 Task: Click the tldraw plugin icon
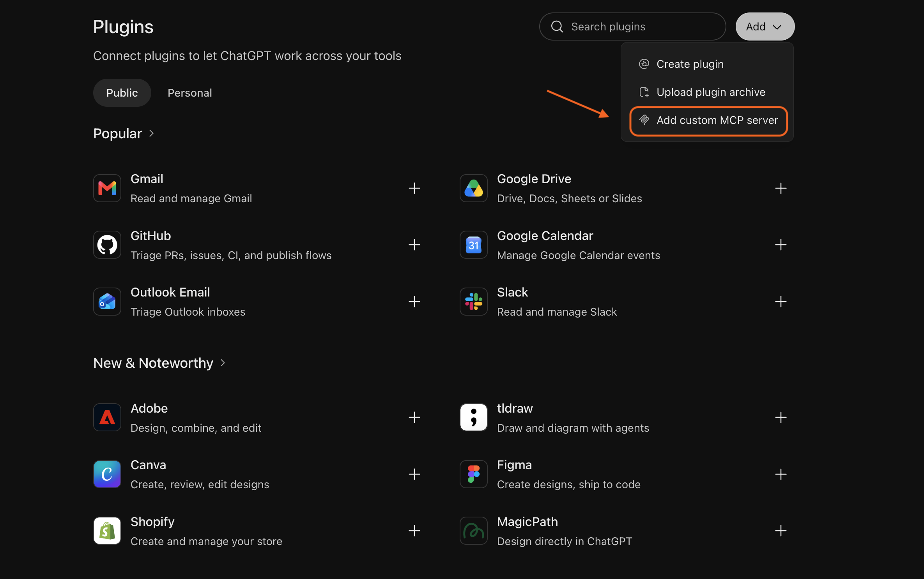[474, 417]
